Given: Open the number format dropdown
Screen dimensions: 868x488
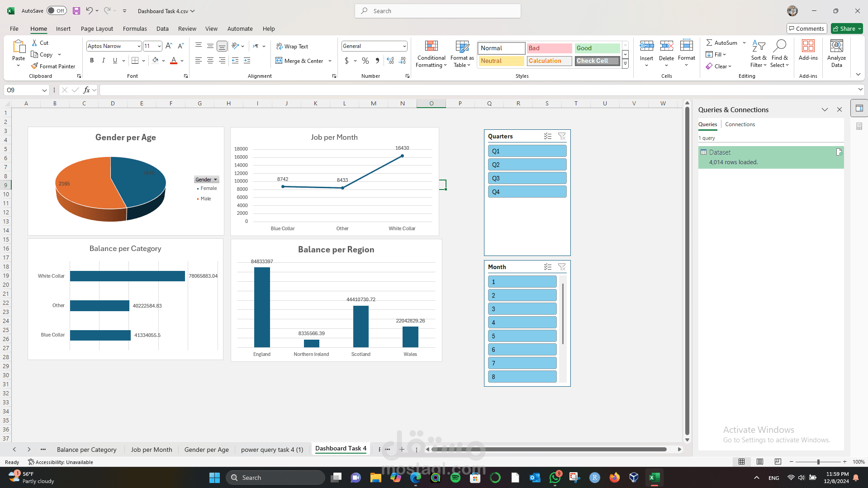Looking at the screenshot, I should tap(404, 46).
